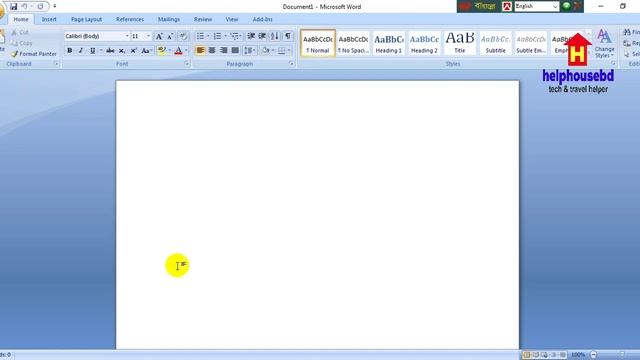This screenshot has height=360, width=640.
Task: Apply the Subtle Emphasis style
Action: coord(531,43)
